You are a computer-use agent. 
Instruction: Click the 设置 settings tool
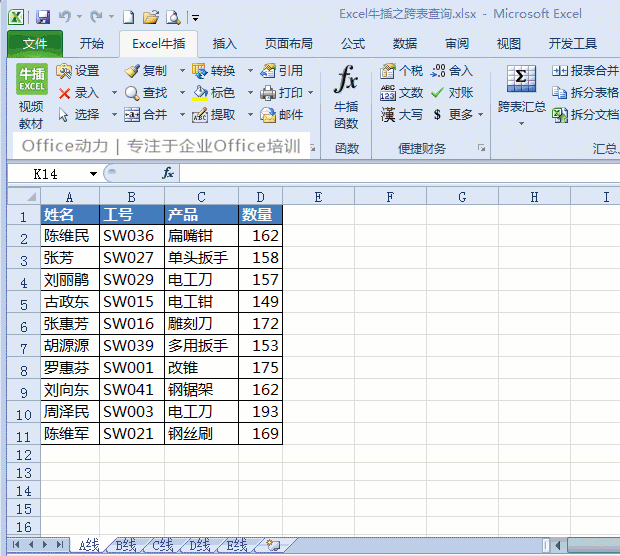78,71
